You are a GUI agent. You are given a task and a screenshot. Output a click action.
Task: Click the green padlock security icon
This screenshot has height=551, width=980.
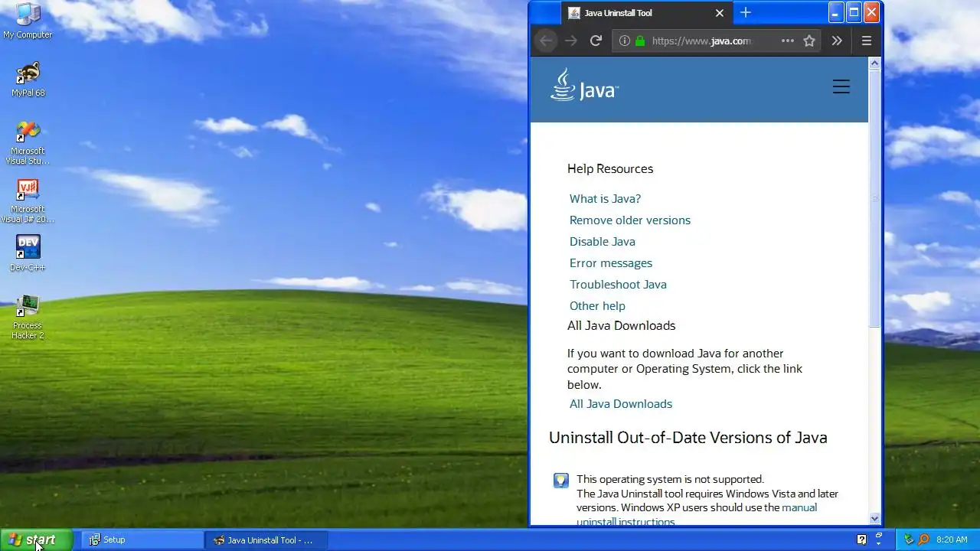pyautogui.click(x=640, y=41)
